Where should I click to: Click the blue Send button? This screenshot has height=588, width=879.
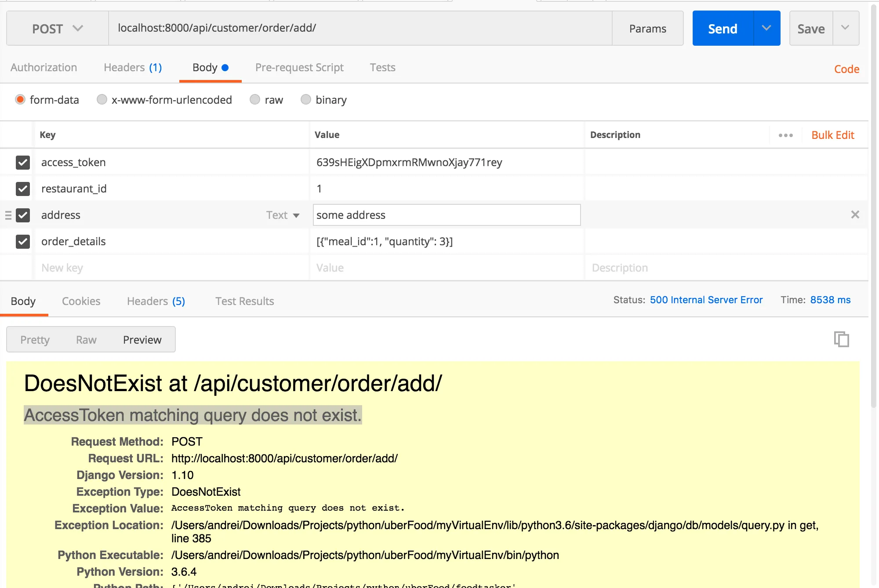point(723,29)
